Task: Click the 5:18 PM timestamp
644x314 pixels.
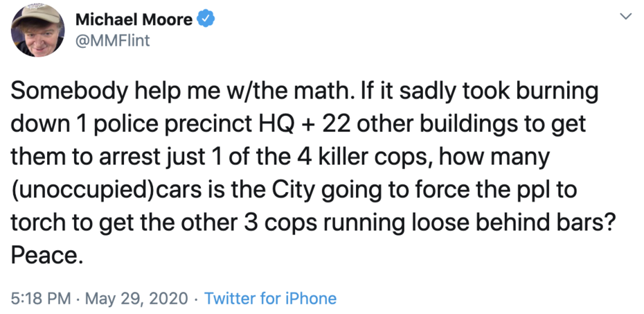Action: (x=42, y=299)
